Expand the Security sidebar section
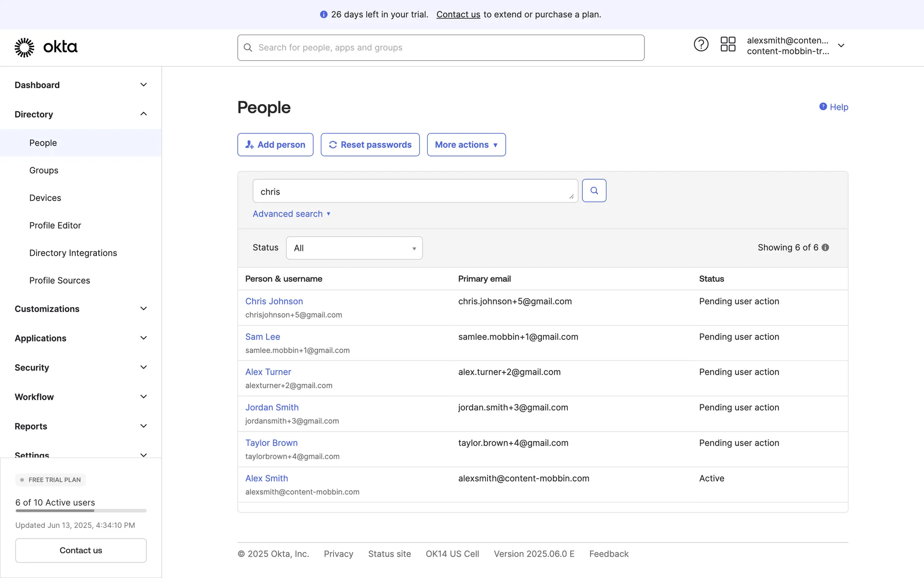 click(143, 368)
